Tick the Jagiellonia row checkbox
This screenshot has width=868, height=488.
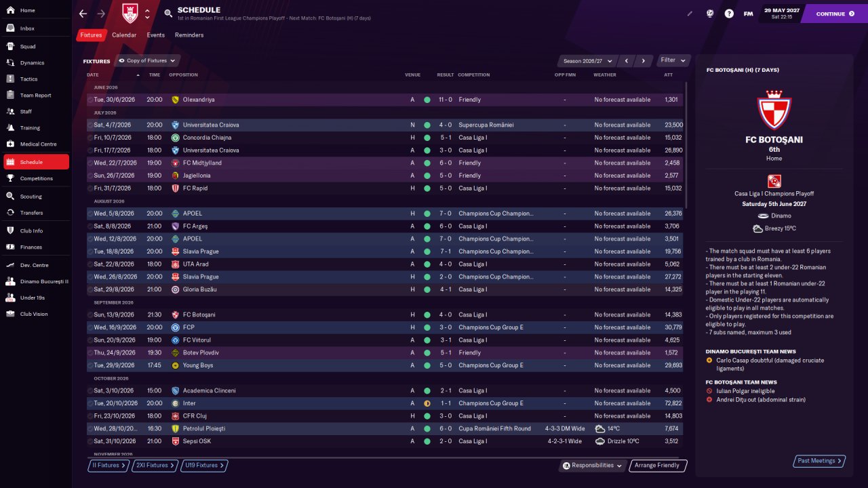point(90,176)
